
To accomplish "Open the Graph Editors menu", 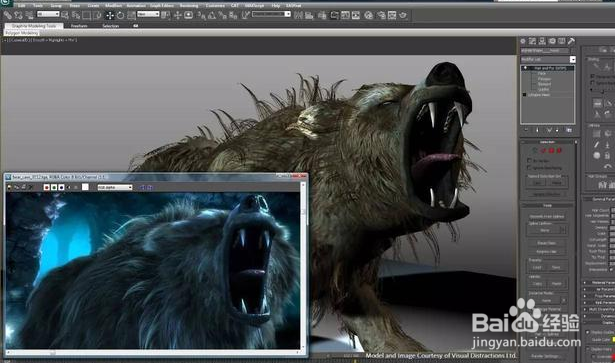I will point(162,6).
